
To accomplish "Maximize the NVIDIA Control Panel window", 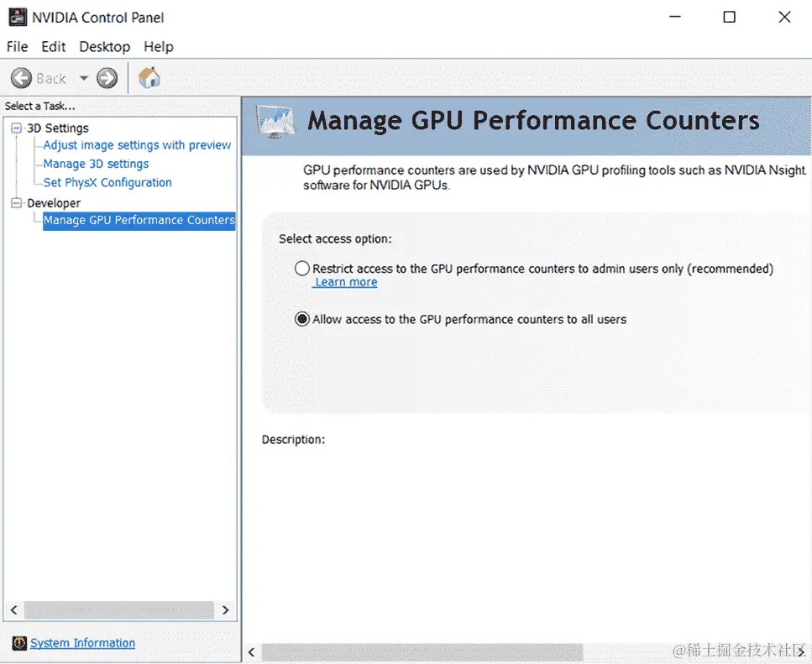I will [729, 17].
